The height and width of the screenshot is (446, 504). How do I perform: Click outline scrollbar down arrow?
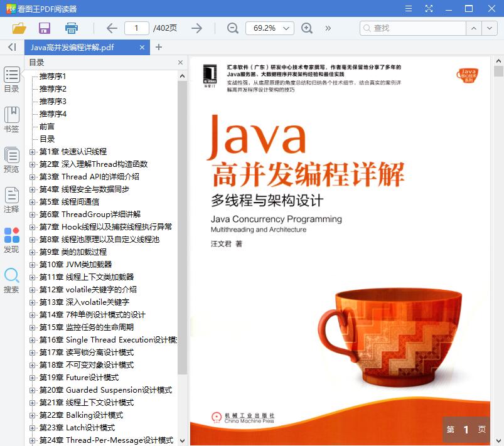[x=182, y=440]
